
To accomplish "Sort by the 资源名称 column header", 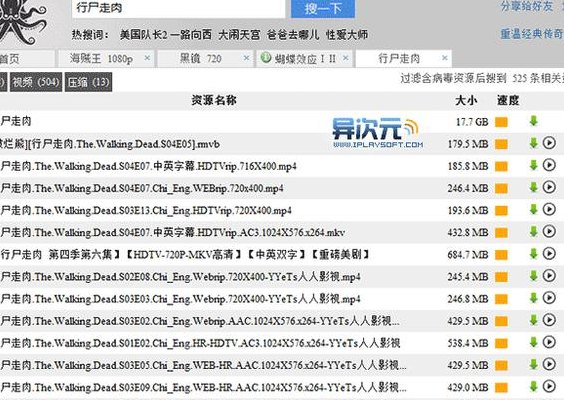I will pyautogui.click(x=214, y=100).
